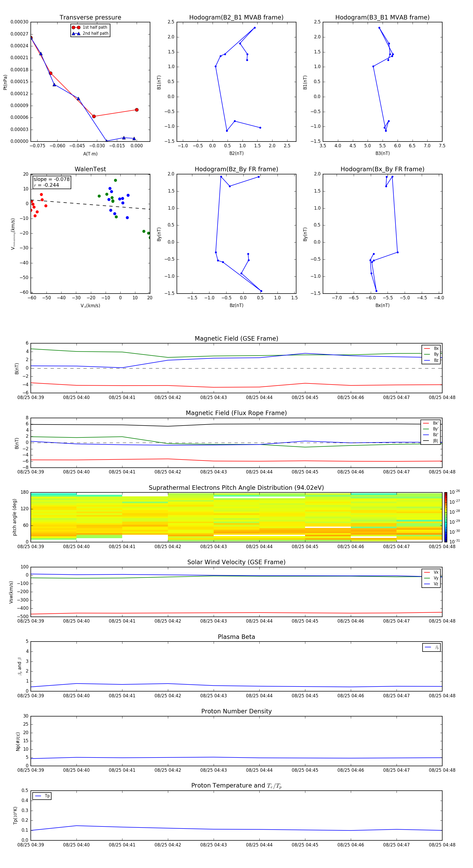Click the "V_remaining(km/s)" y-axis label
This screenshot has width=473, height=868.
click(x=13, y=234)
